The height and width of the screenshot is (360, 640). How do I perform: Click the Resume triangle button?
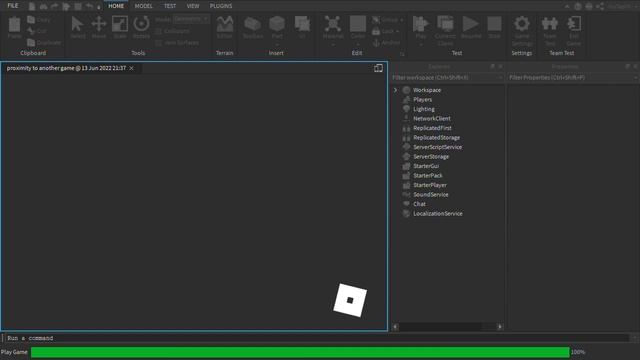[471, 24]
